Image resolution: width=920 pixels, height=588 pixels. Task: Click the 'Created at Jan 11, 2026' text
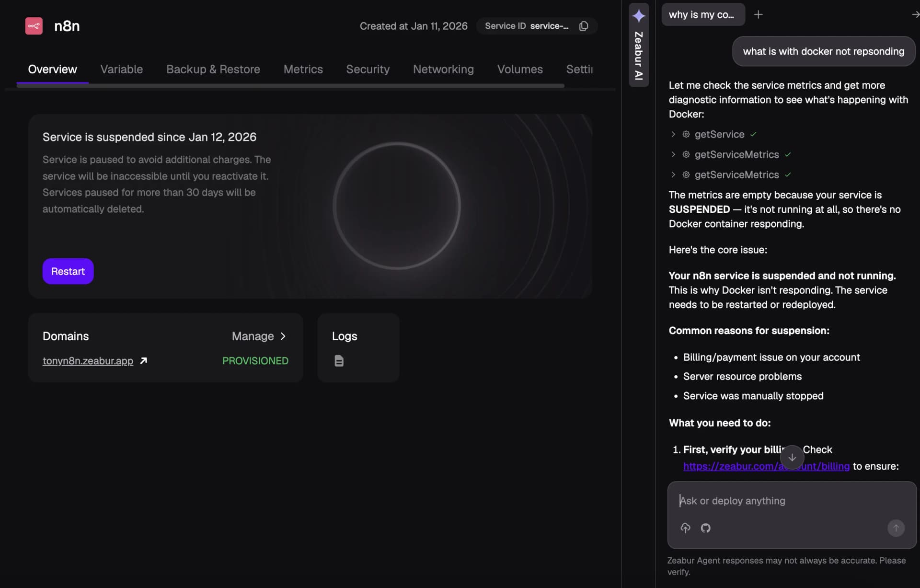coord(414,26)
